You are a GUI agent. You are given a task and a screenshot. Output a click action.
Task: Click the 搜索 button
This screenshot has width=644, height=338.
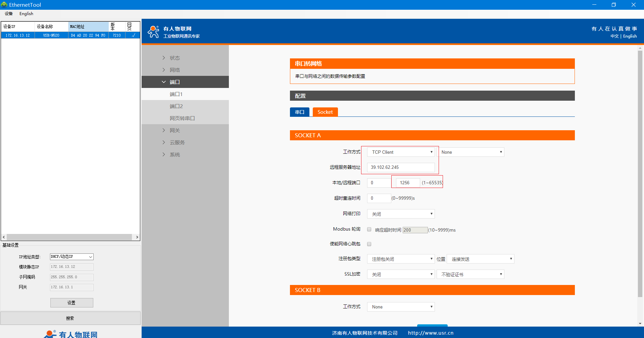(x=70, y=318)
